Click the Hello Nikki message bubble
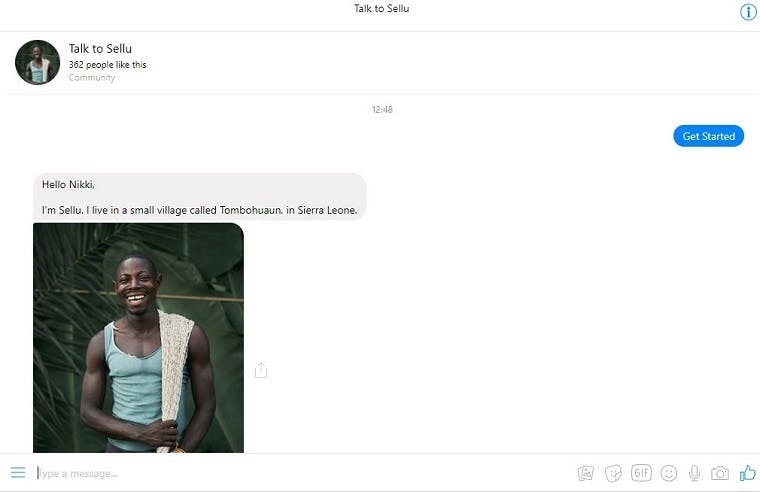Viewport: 760px width, 492px height. point(199,197)
